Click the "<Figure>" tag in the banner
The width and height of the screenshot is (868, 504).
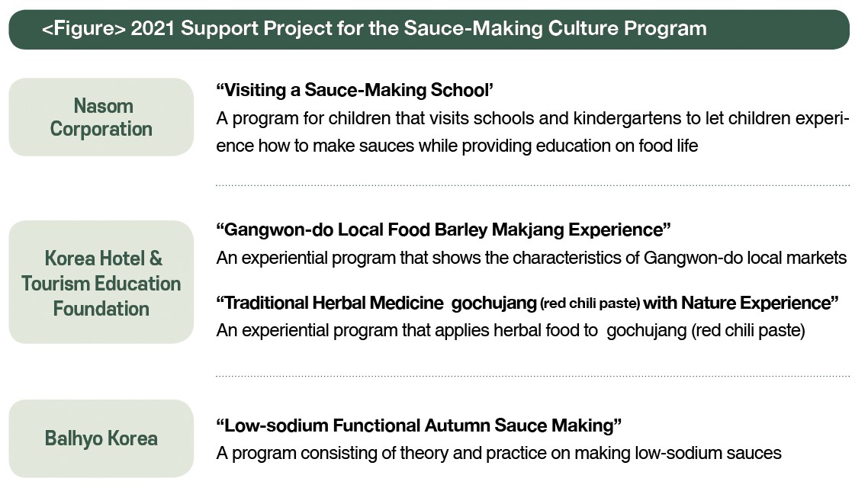(x=84, y=29)
